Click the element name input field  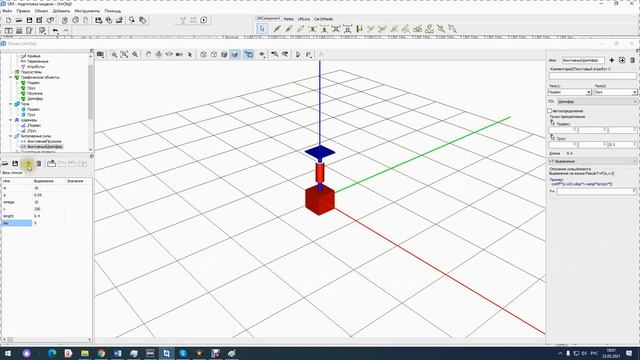[583, 60]
